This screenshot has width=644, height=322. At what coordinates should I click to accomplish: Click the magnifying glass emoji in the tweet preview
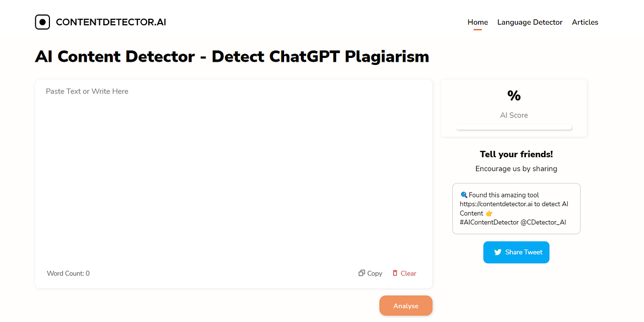[x=464, y=194]
